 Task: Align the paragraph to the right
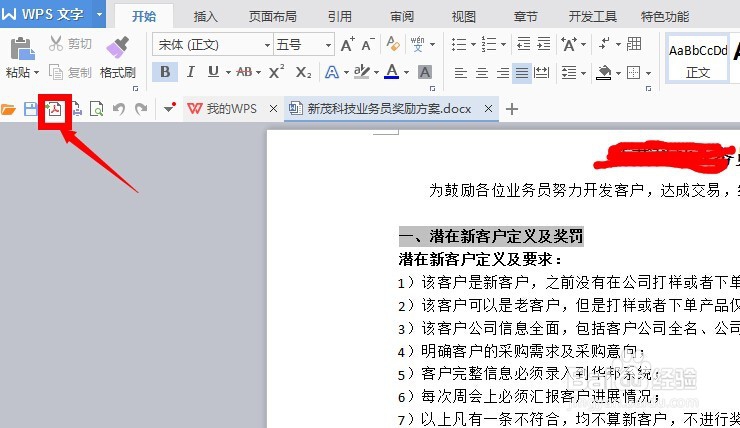coord(502,73)
